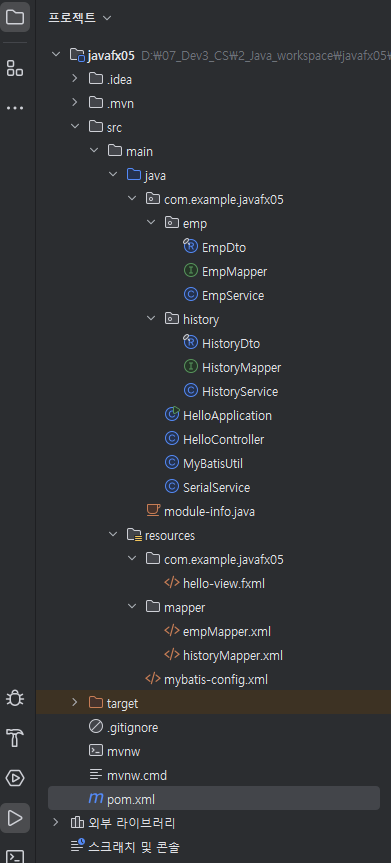Collapse the src folder

coord(74,127)
